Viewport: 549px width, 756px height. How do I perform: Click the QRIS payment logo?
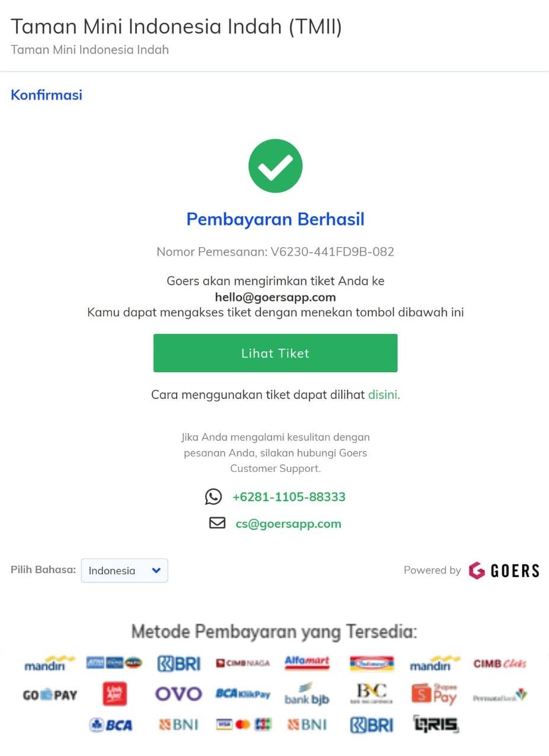[x=436, y=724]
